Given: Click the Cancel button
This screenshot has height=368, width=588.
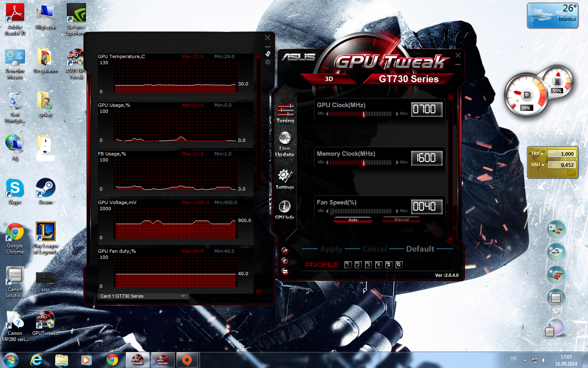Looking at the screenshot, I should point(374,249).
